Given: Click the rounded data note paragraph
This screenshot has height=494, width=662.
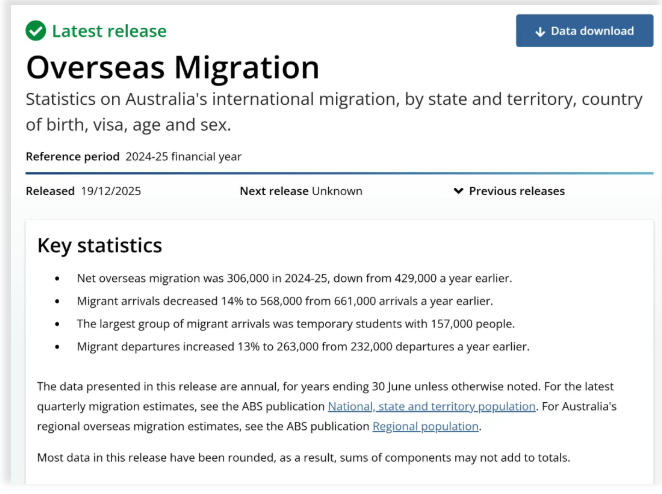Looking at the screenshot, I should [302, 457].
